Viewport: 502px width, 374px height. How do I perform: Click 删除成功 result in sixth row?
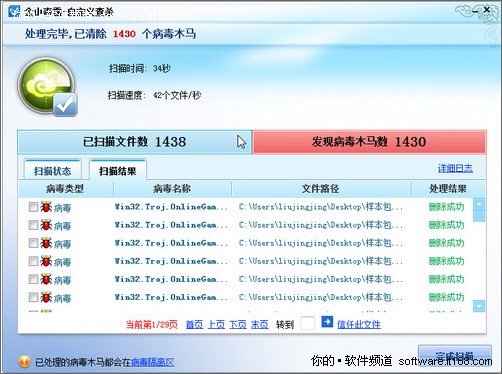[446, 297]
